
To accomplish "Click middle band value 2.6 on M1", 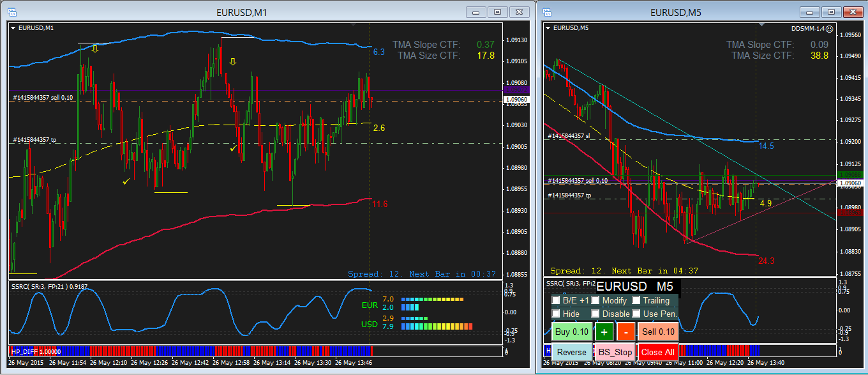I will [x=378, y=128].
